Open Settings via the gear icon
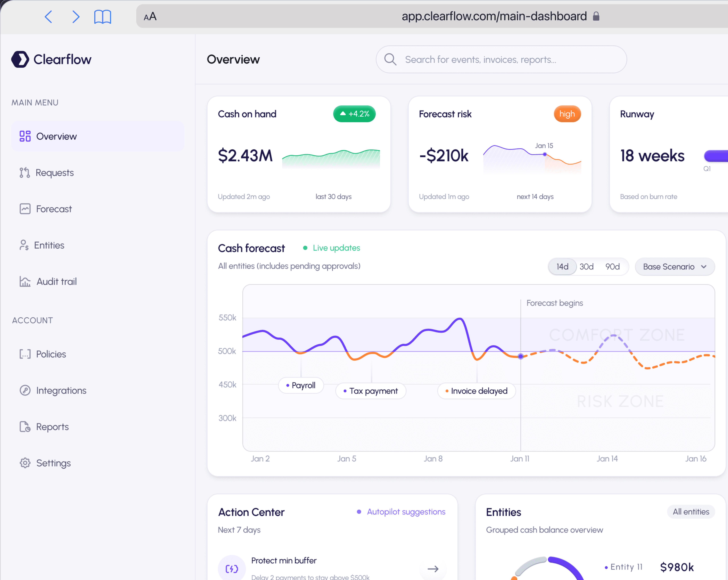This screenshot has height=580, width=728. click(x=25, y=463)
